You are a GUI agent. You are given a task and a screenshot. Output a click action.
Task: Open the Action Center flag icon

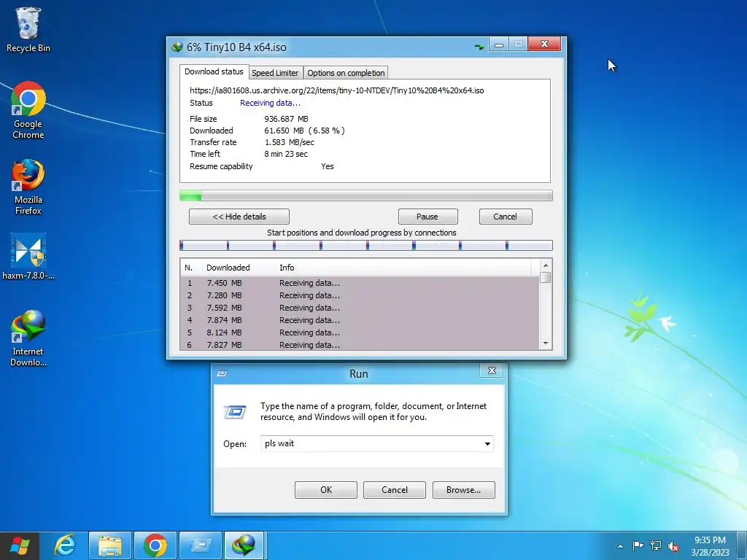coord(638,545)
